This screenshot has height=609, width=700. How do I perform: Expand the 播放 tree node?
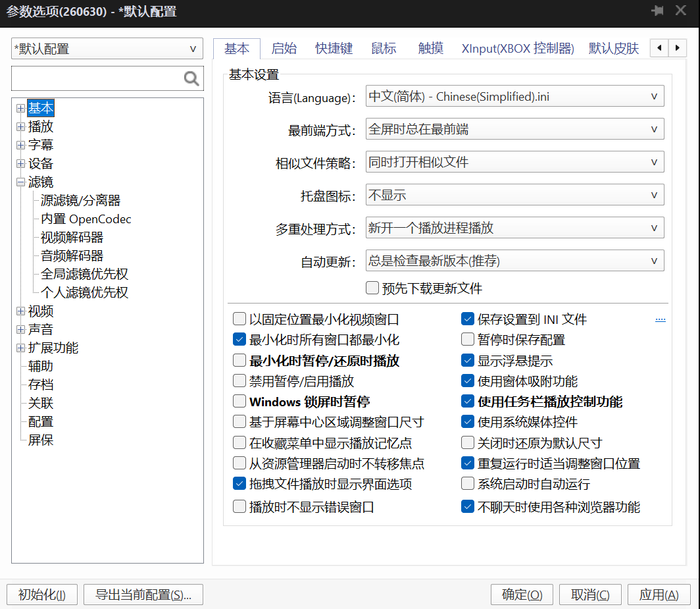(x=20, y=127)
